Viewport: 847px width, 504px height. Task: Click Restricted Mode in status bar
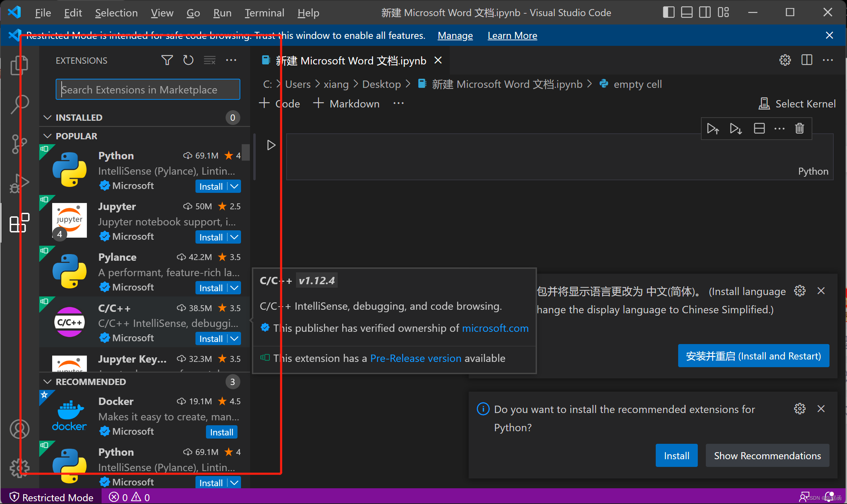(51, 497)
